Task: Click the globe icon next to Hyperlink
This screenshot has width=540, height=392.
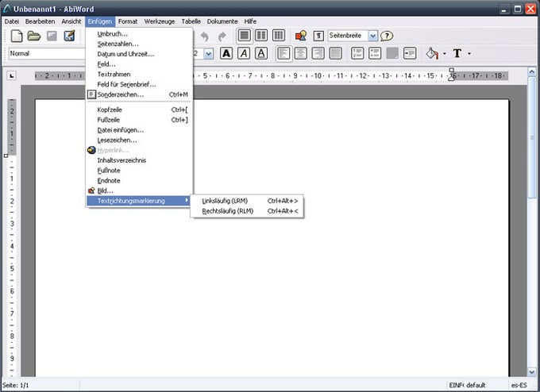Action: click(x=91, y=150)
